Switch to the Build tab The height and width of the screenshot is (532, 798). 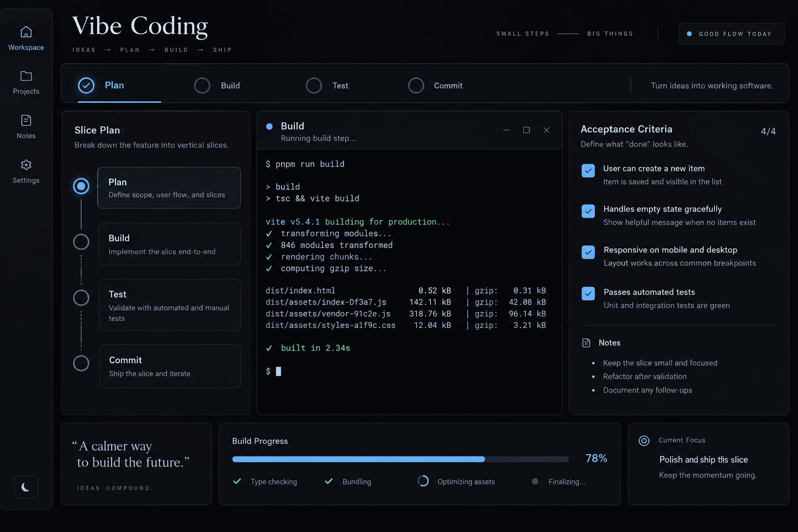[x=217, y=85]
